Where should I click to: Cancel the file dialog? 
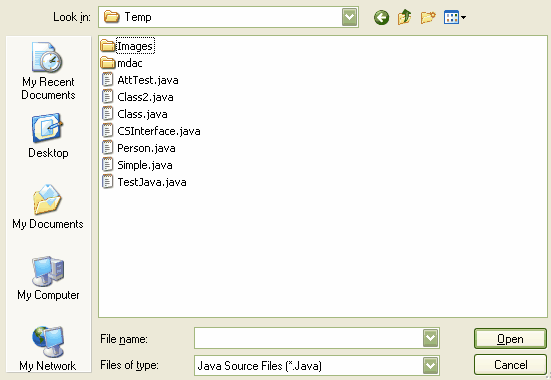[x=510, y=365]
